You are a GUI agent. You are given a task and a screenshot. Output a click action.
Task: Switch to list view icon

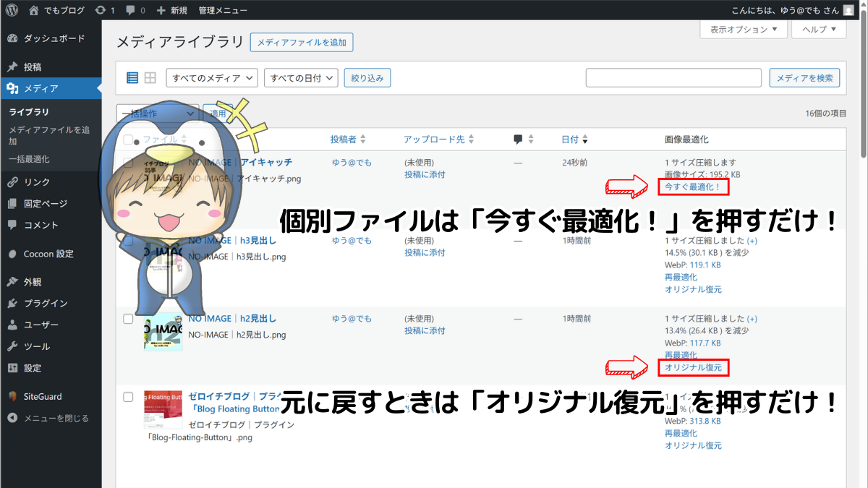point(132,77)
